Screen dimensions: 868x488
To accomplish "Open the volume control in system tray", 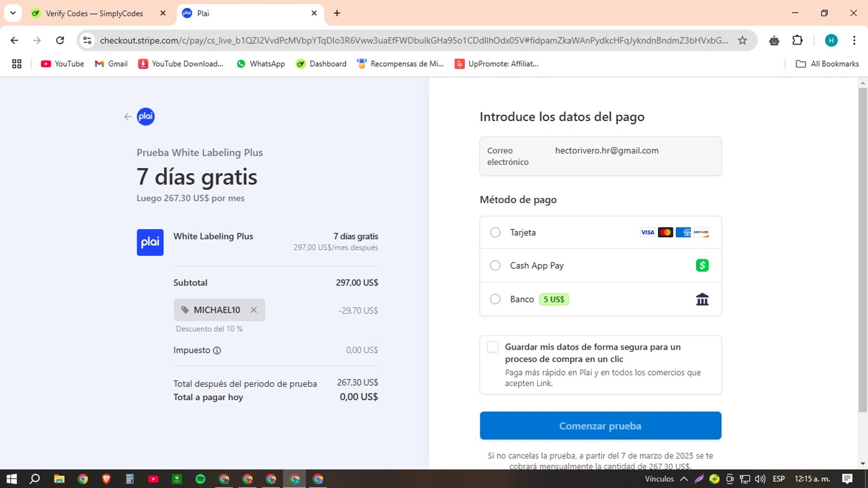I will 760,479.
